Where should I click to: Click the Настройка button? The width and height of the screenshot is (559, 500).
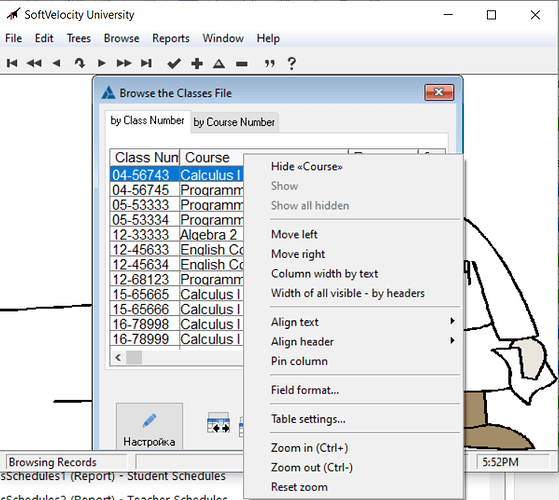tap(149, 426)
